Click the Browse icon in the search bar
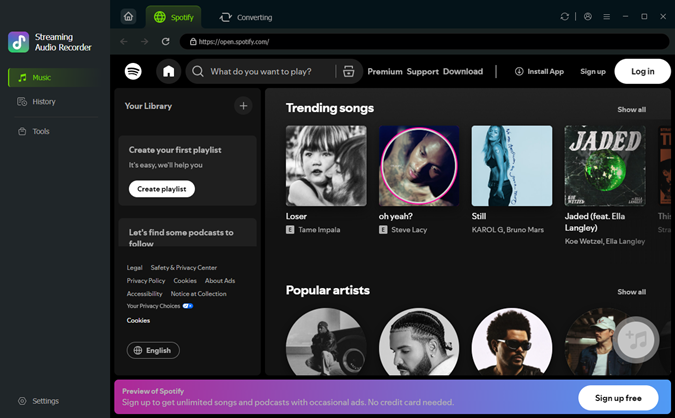 point(349,71)
